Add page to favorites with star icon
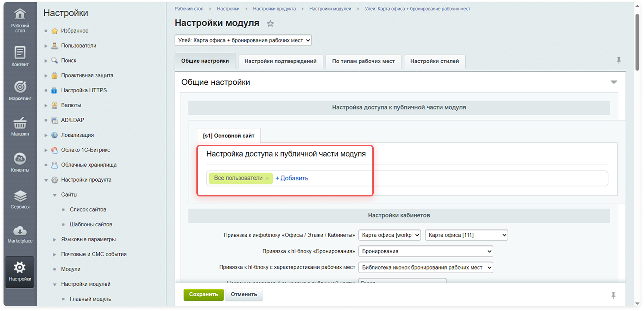Screen dimensions: 644x311 tap(270, 24)
